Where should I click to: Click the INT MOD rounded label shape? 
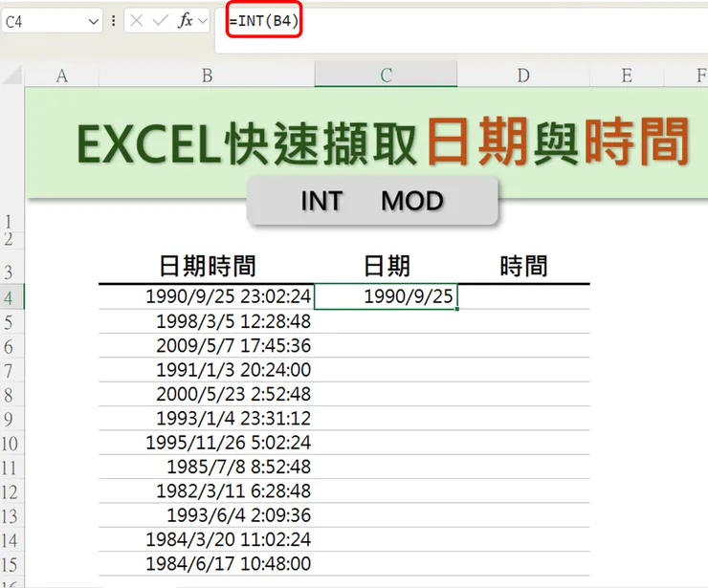372,201
